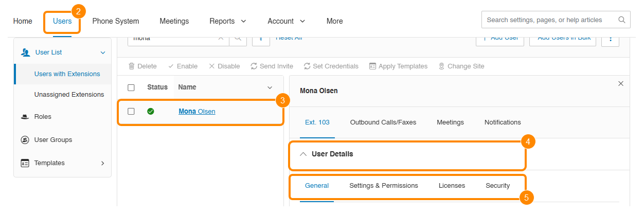Open the Mona Olsen user link
The height and width of the screenshot is (214, 644).
coord(197,111)
